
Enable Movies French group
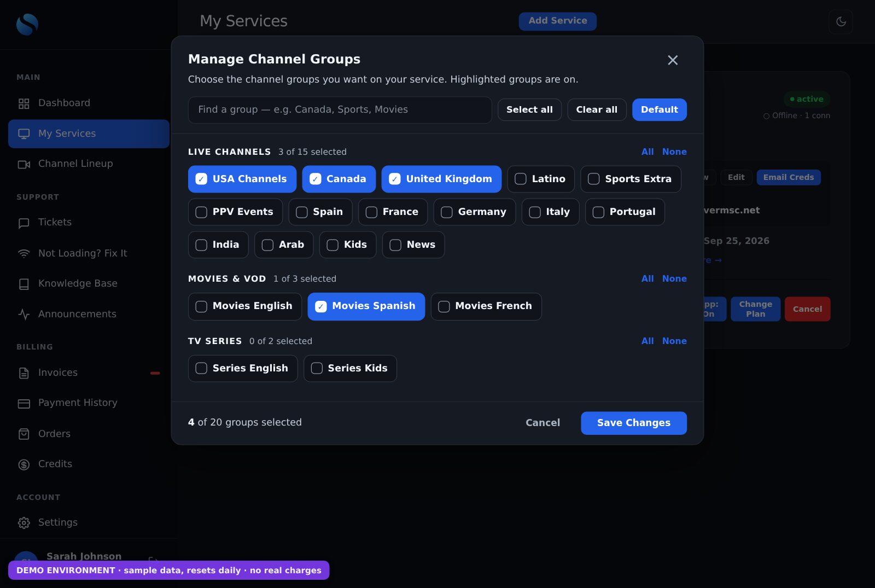(x=486, y=306)
